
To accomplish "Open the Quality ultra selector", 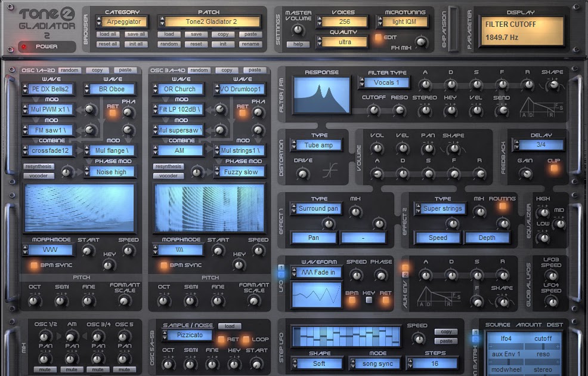I will tap(342, 42).
